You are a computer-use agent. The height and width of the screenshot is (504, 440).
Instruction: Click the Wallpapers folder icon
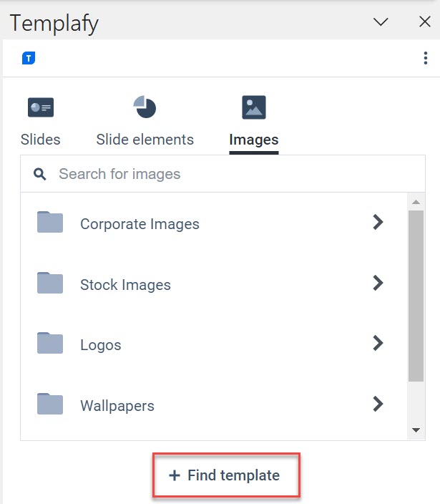pos(50,404)
